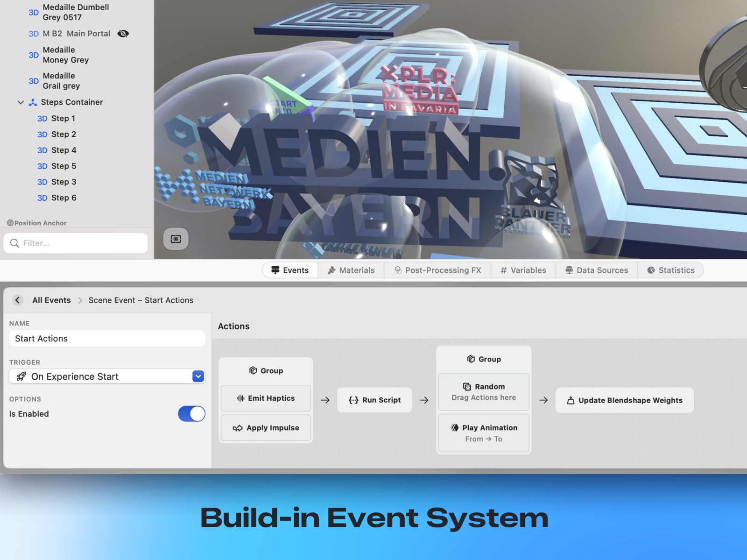The width and height of the screenshot is (747, 560).
Task: Click the Position Anchor label
Action: tap(41, 223)
